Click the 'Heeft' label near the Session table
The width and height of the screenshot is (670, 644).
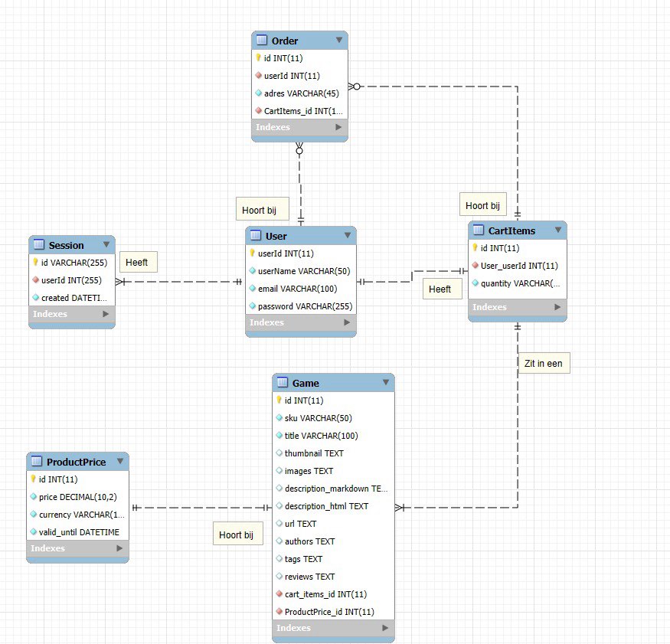(x=138, y=262)
